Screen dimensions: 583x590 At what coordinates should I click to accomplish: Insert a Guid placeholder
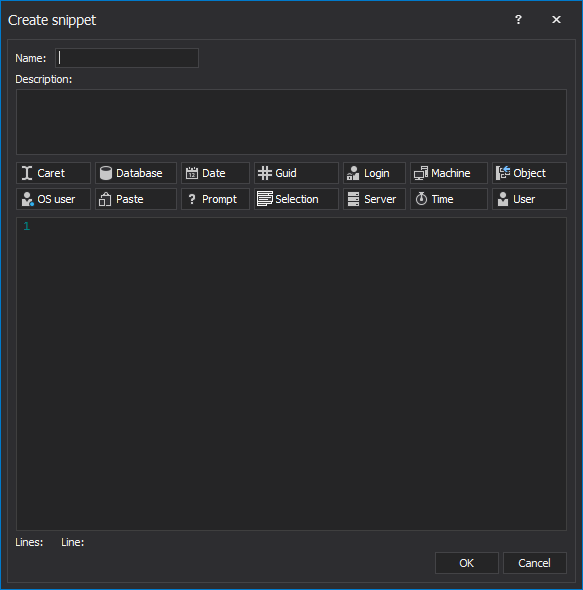pos(296,173)
